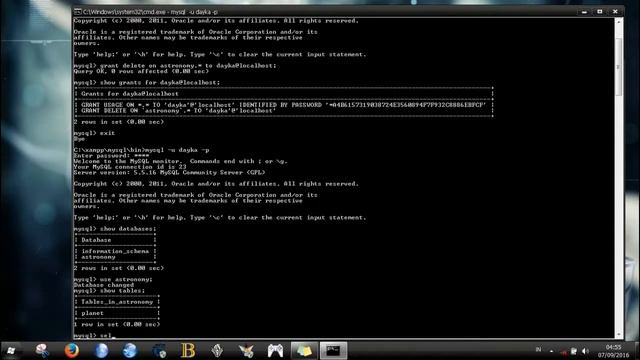Screen dimensions: 640x360
Task: Click the 'astronomy' row in the databases table
Action: pos(98,257)
